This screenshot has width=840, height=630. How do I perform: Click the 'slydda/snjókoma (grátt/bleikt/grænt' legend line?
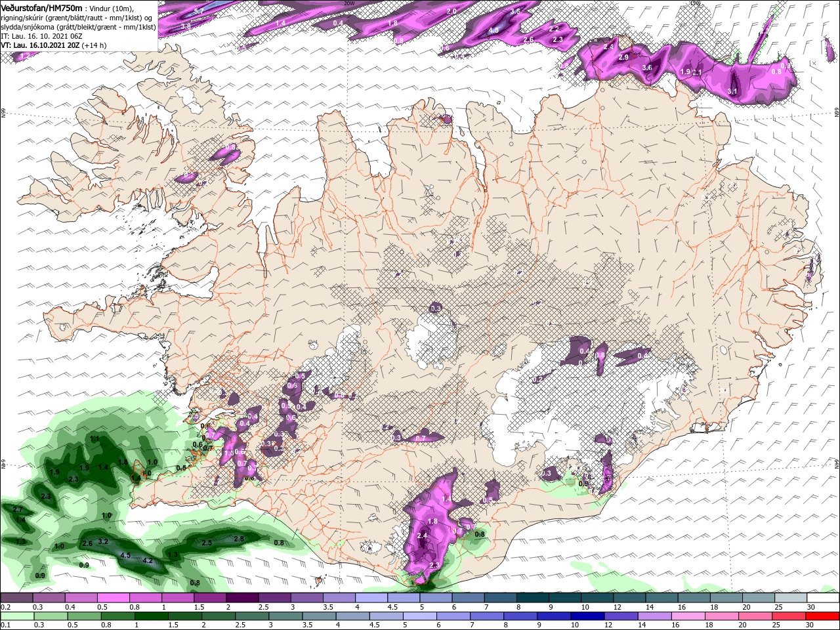point(78,27)
